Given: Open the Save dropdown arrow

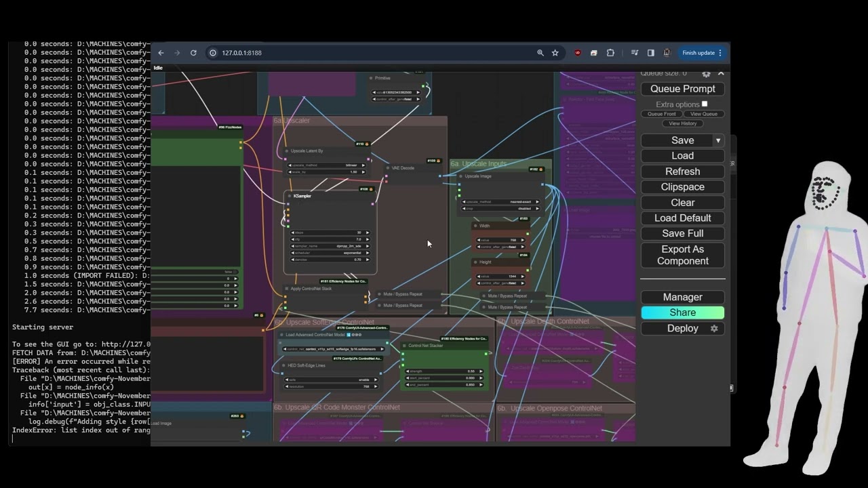Looking at the screenshot, I should (x=717, y=140).
